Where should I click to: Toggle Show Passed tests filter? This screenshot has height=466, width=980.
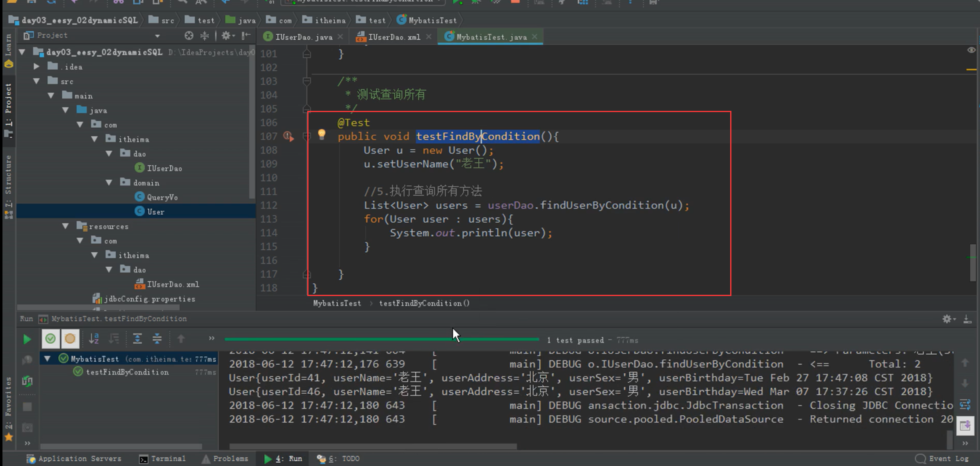(x=51, y=339)
